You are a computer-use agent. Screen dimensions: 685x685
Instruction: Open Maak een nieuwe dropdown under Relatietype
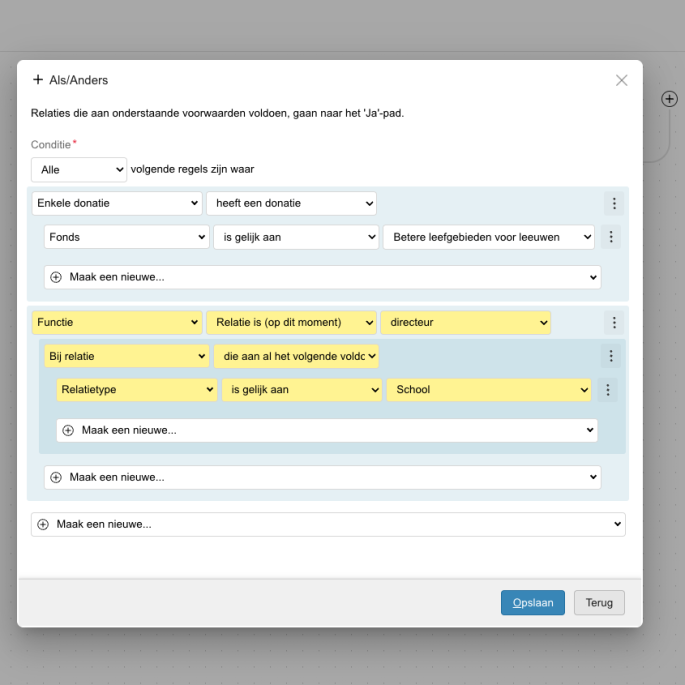point(327,430)
